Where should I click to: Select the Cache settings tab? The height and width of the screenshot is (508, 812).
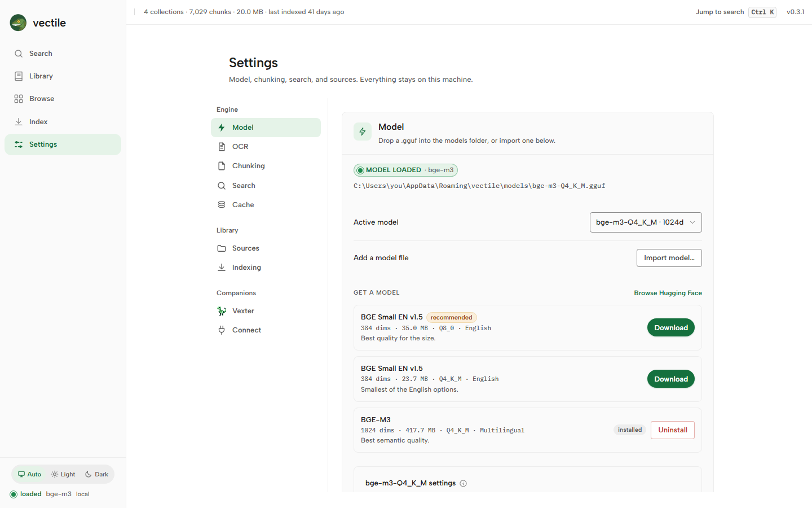pos(266,205)
